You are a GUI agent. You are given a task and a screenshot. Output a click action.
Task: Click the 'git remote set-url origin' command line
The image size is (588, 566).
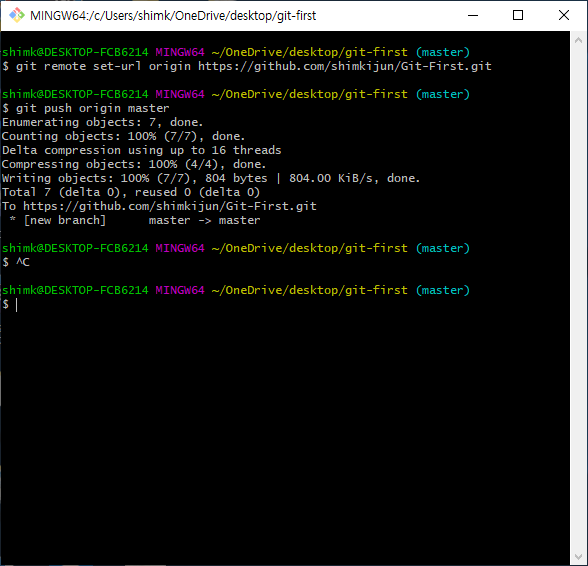pos(247,66)
